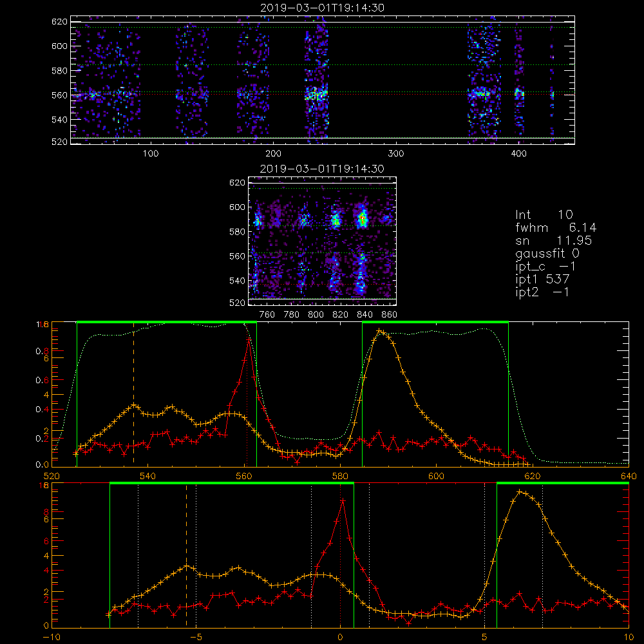Viewport: 644px width, 644px height.
Task: Click x-axis label 5 on the bottom plot
Action: 485,638
